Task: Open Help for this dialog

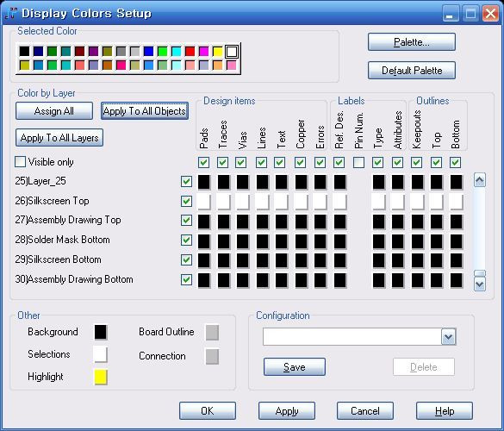Action: [445, 410]
